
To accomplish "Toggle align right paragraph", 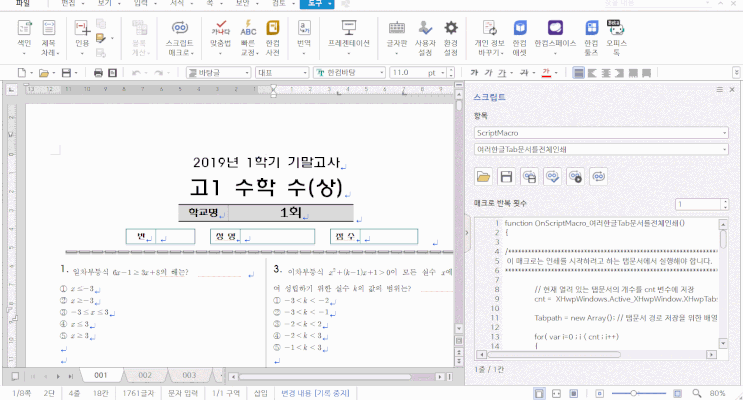I will coord(619,73).
